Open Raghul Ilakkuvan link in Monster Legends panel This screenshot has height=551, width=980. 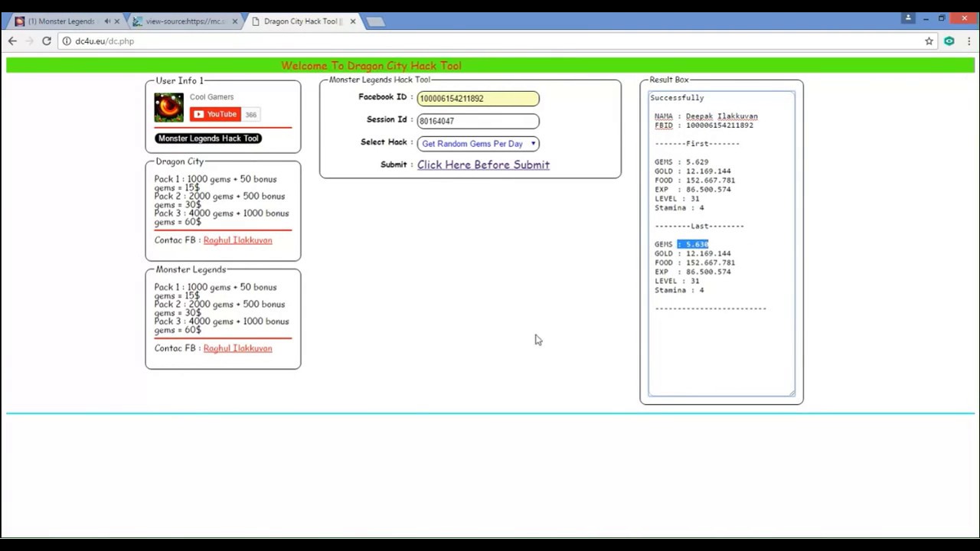click(237, 348)
